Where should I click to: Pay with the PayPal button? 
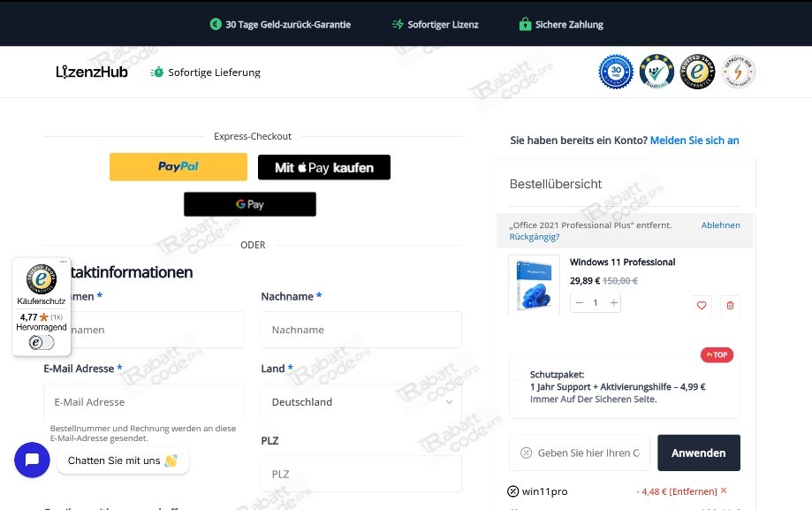click(x=178, y=167)
